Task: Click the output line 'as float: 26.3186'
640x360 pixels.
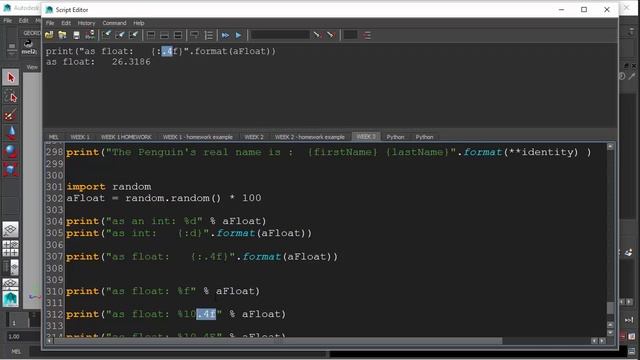Action: click(98, 62)
